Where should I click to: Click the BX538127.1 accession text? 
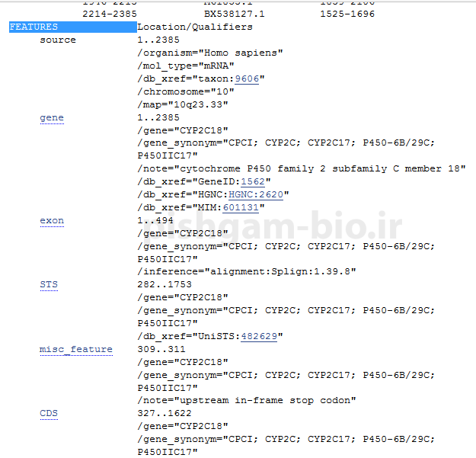point(235,14)
